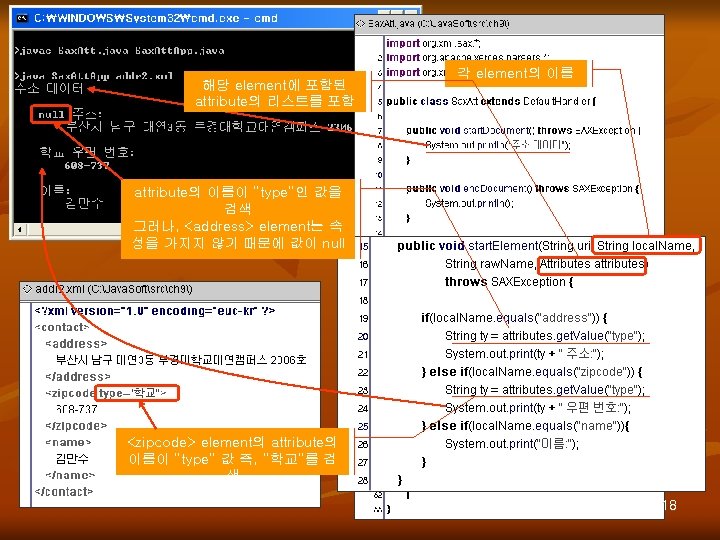Click the cmd window system menu icon

[22, 18]
